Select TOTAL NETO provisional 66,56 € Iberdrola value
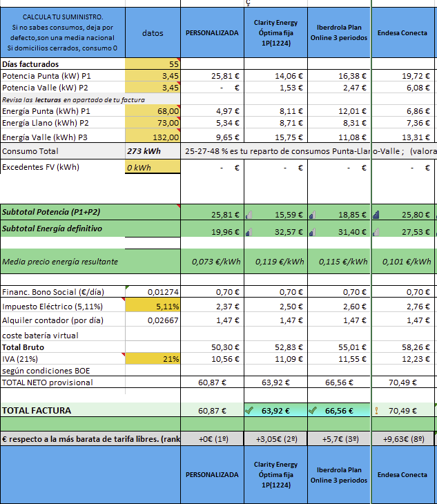 pos(339,382)
